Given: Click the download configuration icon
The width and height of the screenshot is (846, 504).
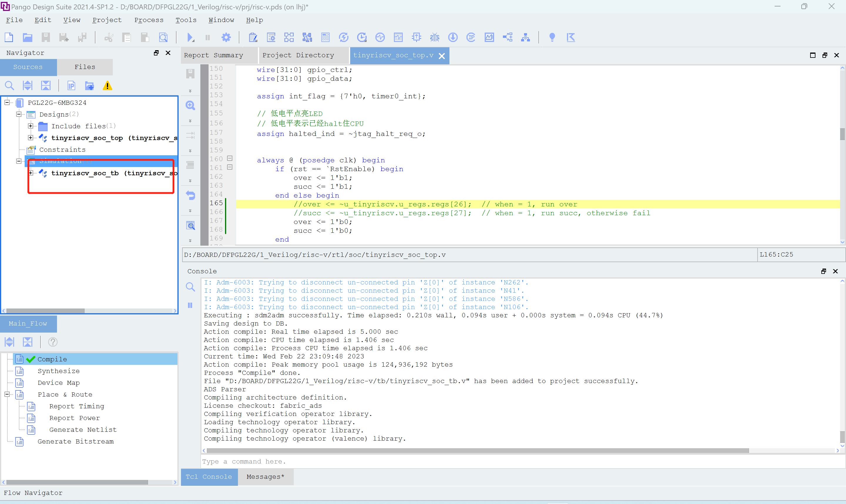Looking at the screenshot, I should coord(453,37).
